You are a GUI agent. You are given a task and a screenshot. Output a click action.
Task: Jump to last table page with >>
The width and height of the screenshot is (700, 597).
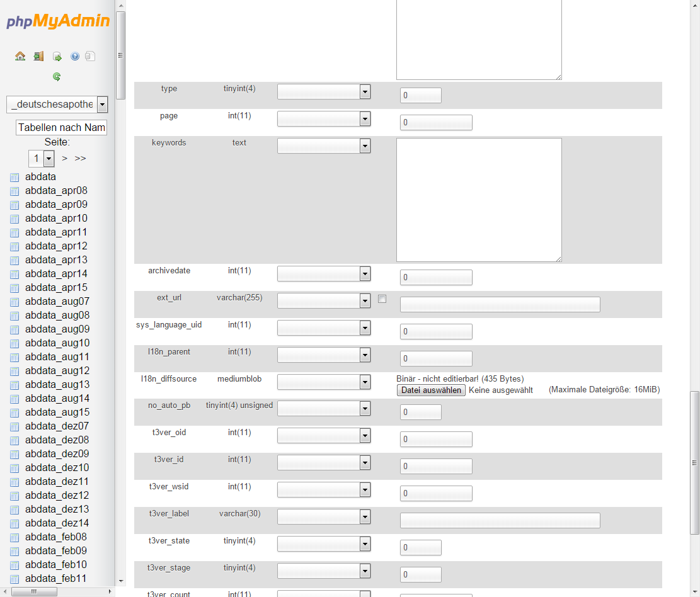pos(81,159)
